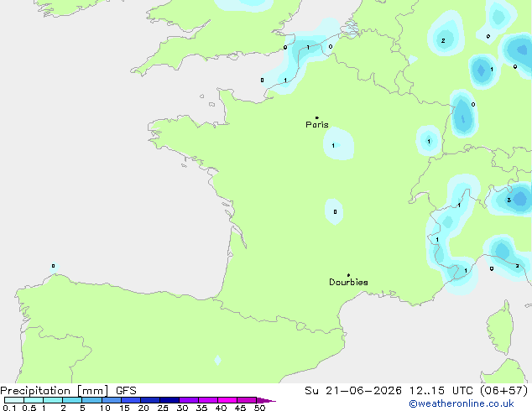Click the '35' legend scale label

pos(201,408)
